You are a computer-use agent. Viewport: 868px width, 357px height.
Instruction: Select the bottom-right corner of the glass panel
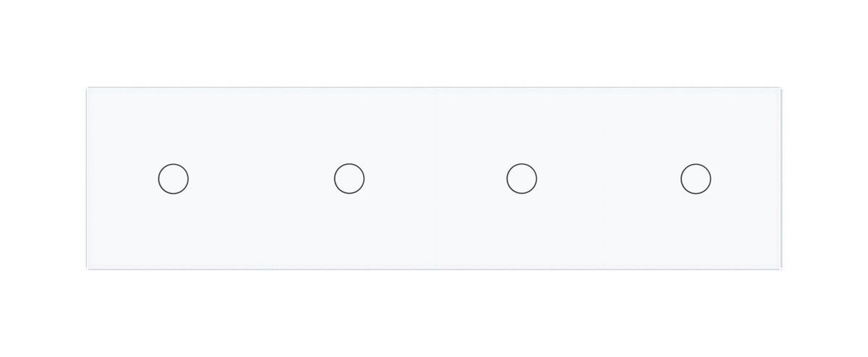click(781, 268)
